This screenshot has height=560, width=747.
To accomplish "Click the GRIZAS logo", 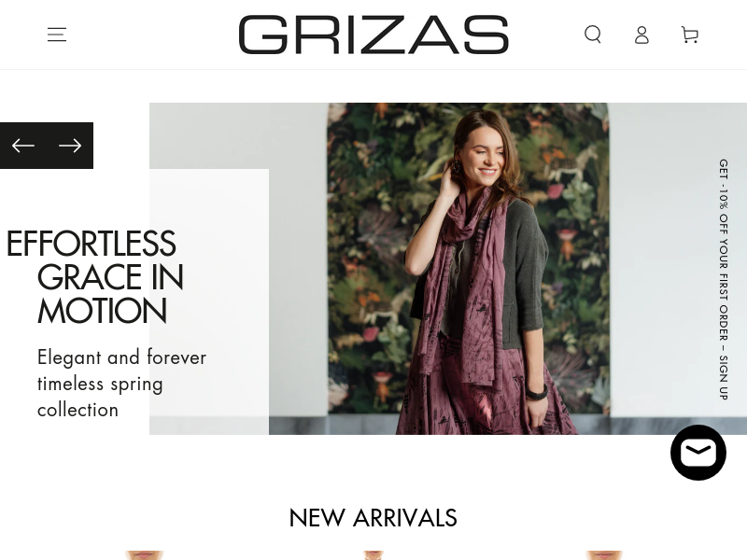I will point(373,35).
